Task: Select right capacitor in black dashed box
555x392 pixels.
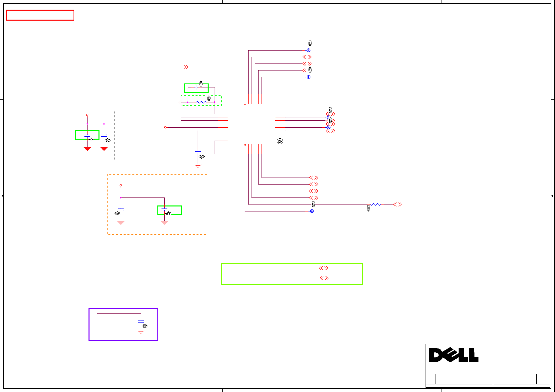Action: click(104, 135)
